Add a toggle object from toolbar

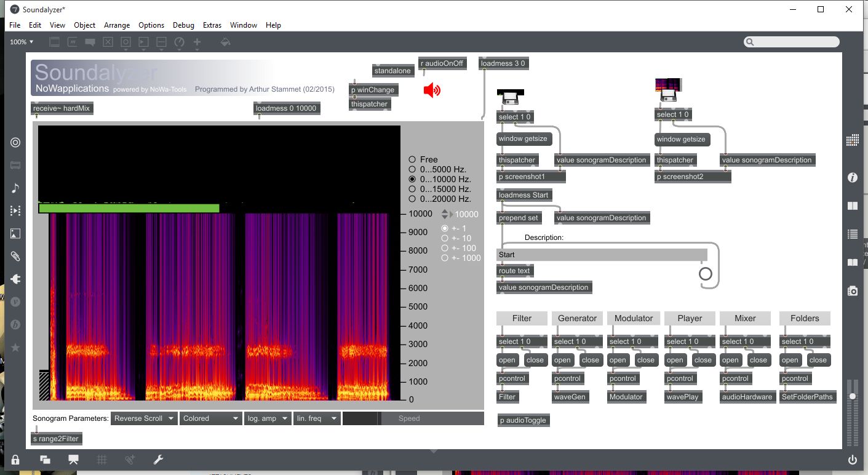[108, 42]
